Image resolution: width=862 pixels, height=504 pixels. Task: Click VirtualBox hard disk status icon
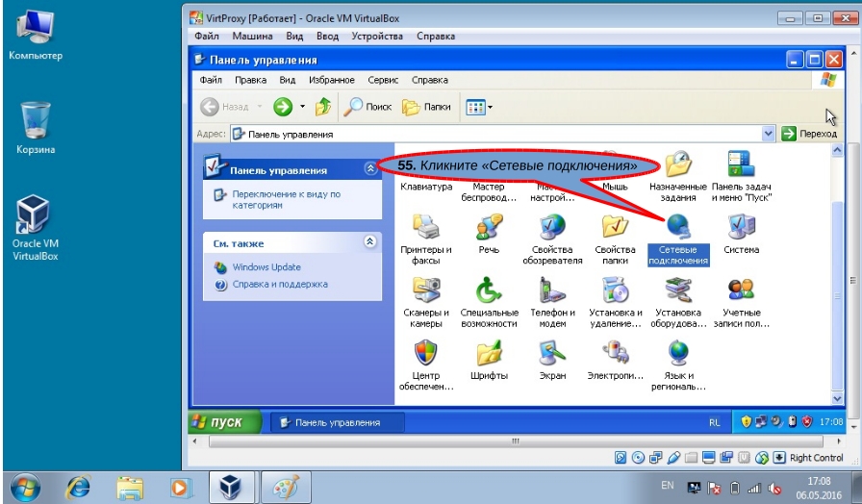point(621,457)
